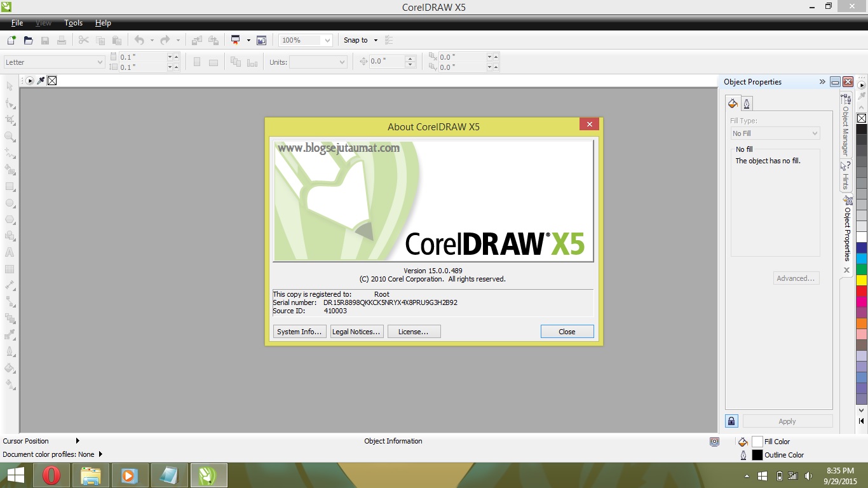This screenshot has width=868, height=488.
Task: Open the Table tool
Action: (x=9, y=269)
